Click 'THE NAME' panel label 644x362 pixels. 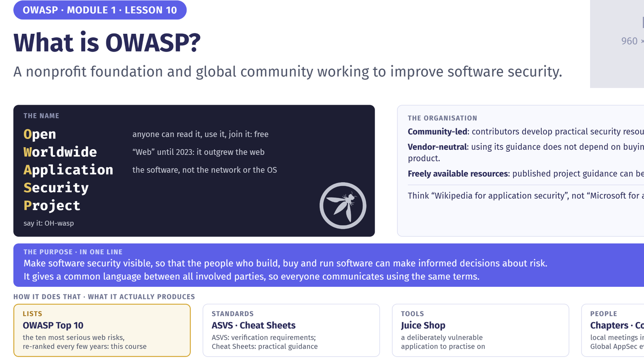41,116
